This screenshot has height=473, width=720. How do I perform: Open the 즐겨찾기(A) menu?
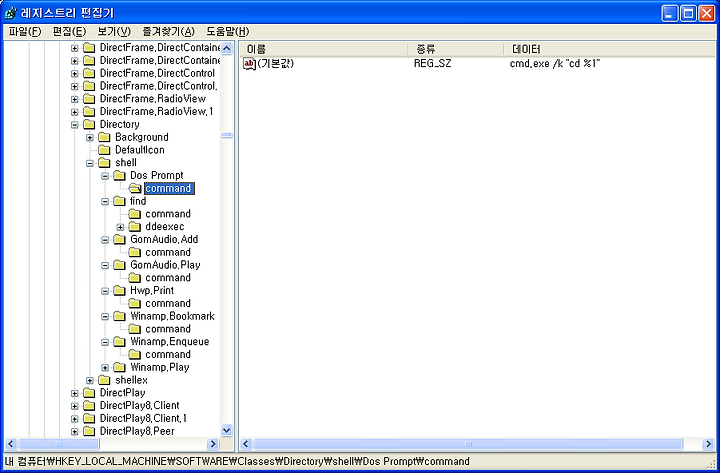pyautogui.click(x=169, y=32)
